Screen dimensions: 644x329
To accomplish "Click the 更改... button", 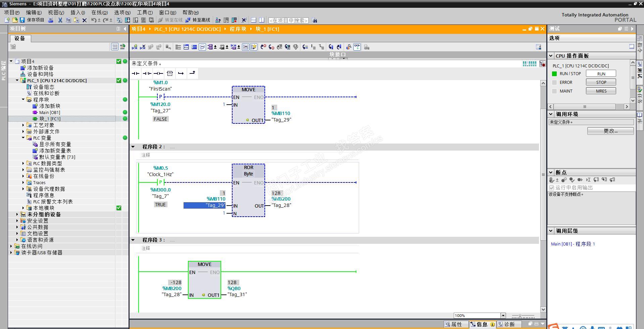I will [610, 131].
